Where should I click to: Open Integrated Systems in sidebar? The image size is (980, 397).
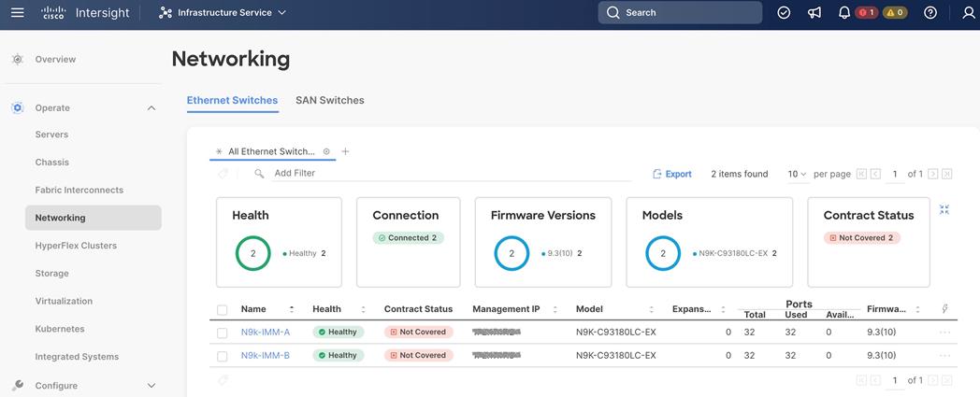(x=77, y=357)
